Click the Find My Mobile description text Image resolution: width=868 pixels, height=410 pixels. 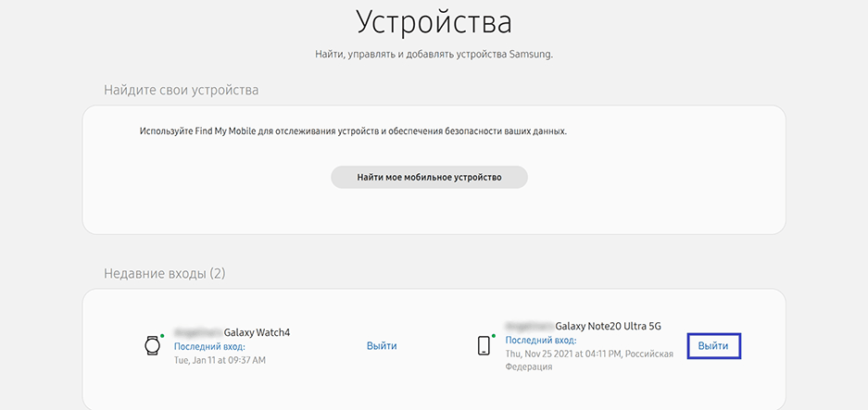tap(353, 131)
